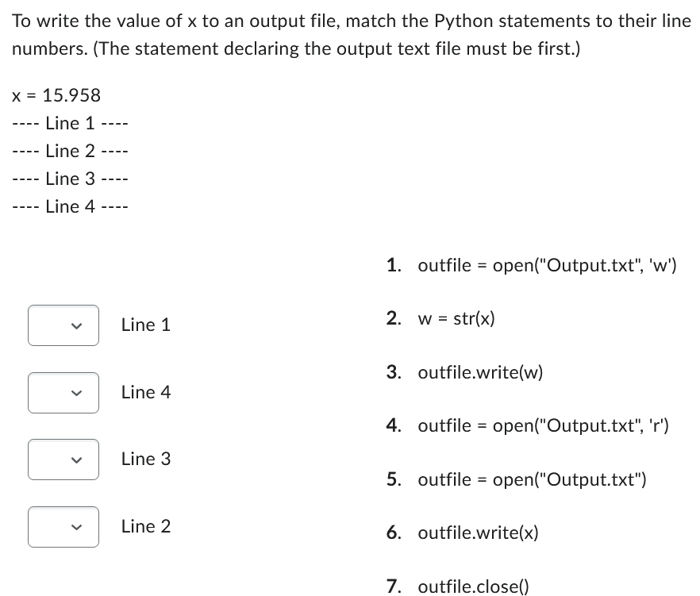Click the Line 1 label text
The image size is (700, 596).
[145, 325]
